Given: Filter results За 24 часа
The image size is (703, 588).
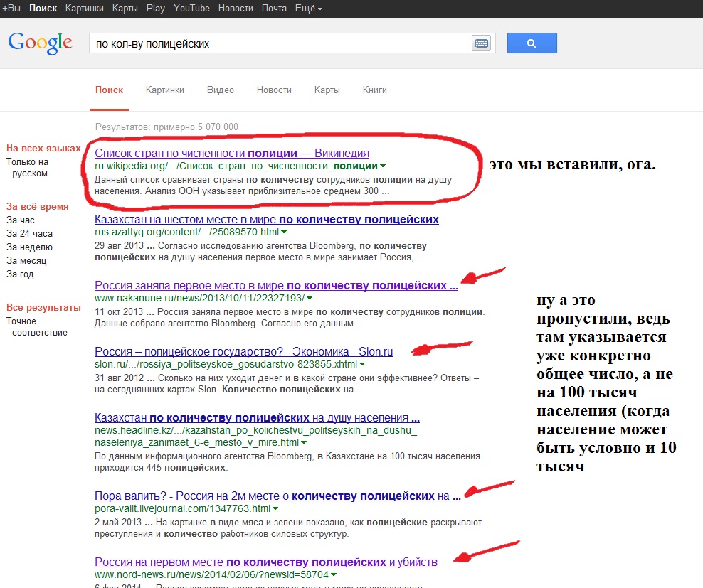Looking at the screenshot, I should pyautogui.click(x=29, y=233).
